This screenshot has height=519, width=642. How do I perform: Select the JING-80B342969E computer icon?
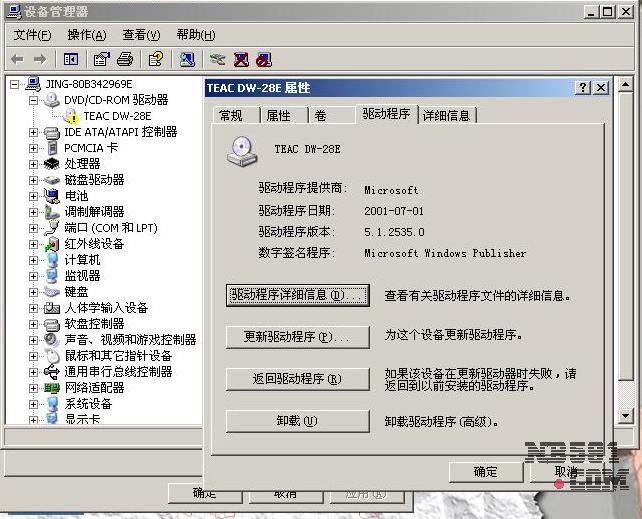pyautogui.click(x=33, y=84)
